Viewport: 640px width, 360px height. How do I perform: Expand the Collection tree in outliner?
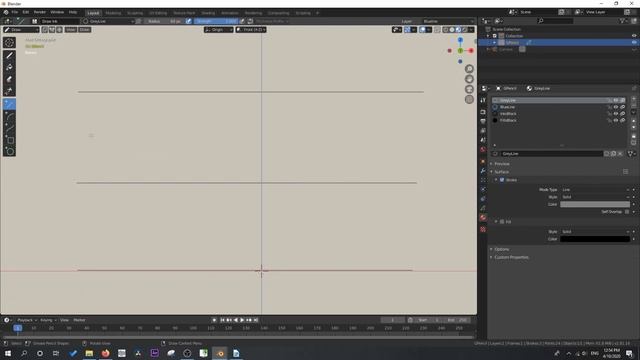coord(488,36)
